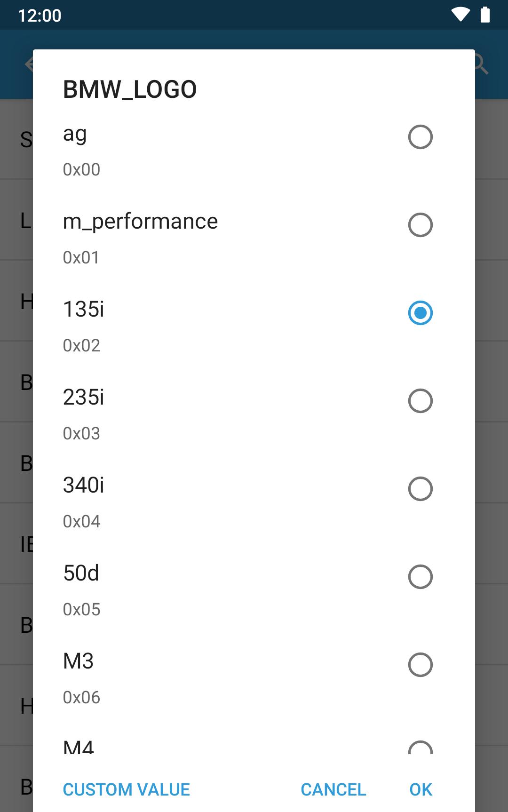Pick the 340i radio option

[420, 489]
